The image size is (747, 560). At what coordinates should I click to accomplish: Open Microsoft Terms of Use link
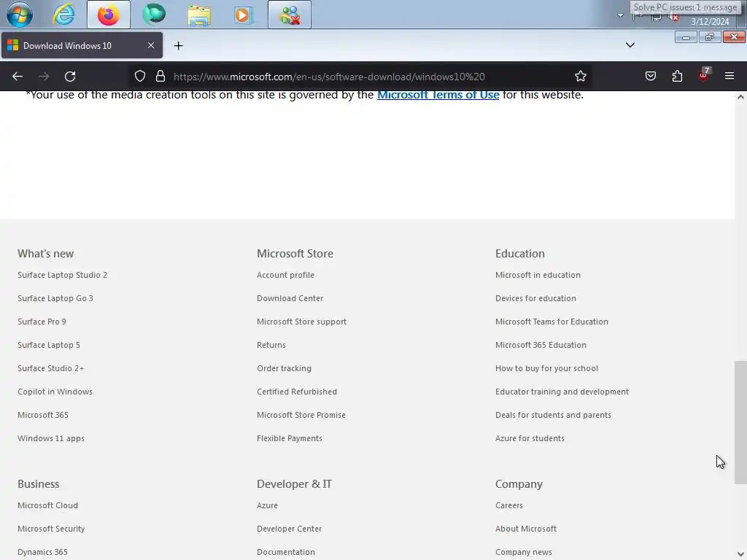click(438, 95)
